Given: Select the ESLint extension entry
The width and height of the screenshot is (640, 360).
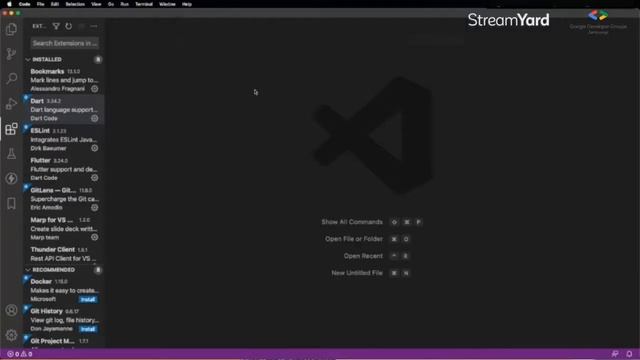Looking at the screenshot, I should [x=64, y=140].
